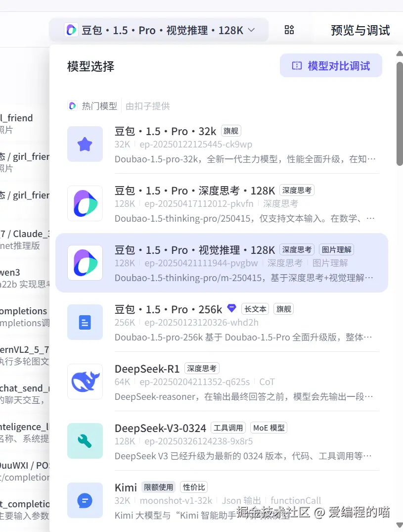The image size is (403, 532).
Task: Click the 限额使用 tag on Kimi
Action: click(158, 487)
